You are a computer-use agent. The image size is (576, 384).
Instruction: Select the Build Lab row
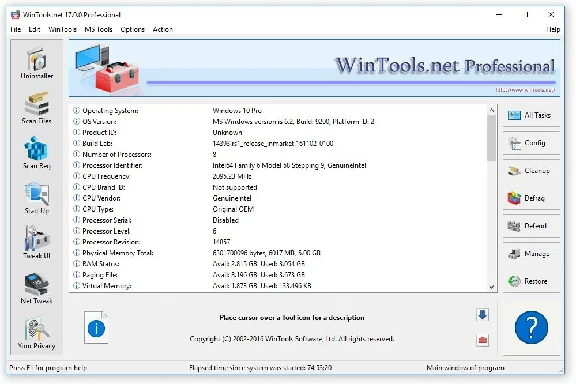click(x=279, y=143)
